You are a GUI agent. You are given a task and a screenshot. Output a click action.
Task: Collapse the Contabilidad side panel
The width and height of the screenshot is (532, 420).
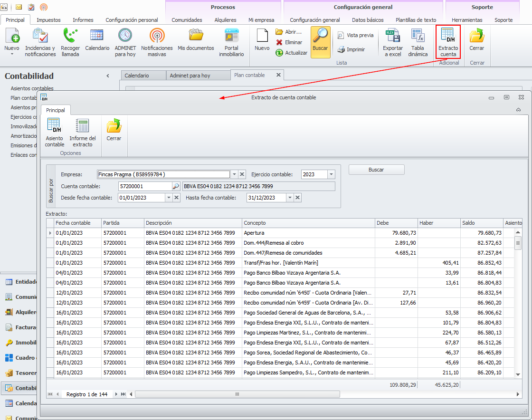(108, 76)
